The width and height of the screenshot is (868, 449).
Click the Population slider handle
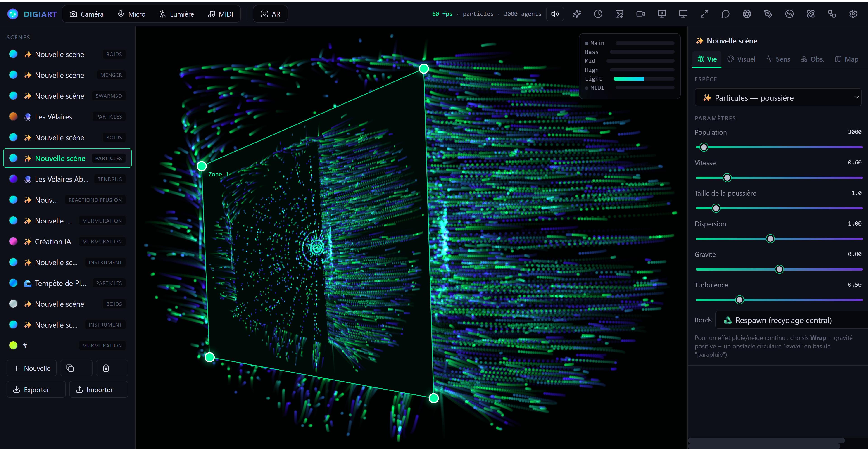[x=704, y=147]
